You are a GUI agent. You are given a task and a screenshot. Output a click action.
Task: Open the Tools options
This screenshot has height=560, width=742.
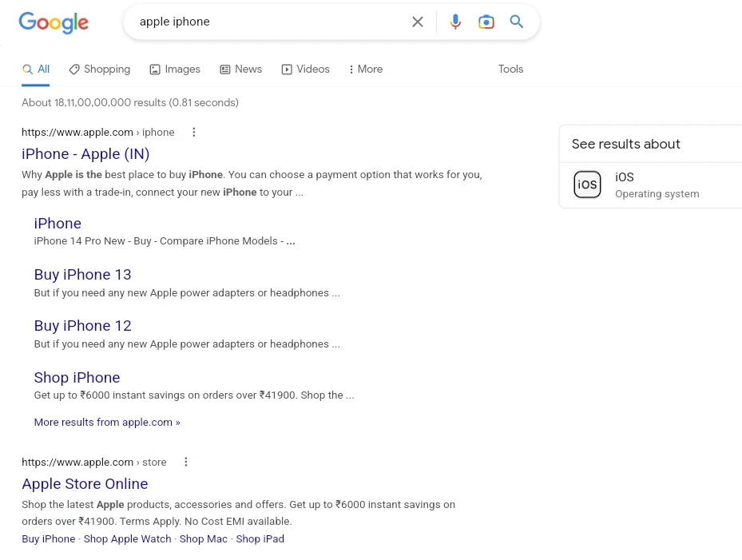pos(510,70)
